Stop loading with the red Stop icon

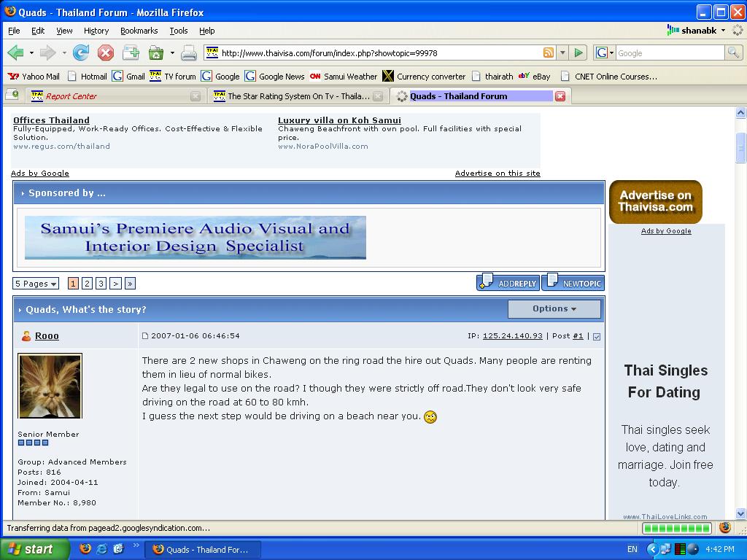[x=106, y=52]
